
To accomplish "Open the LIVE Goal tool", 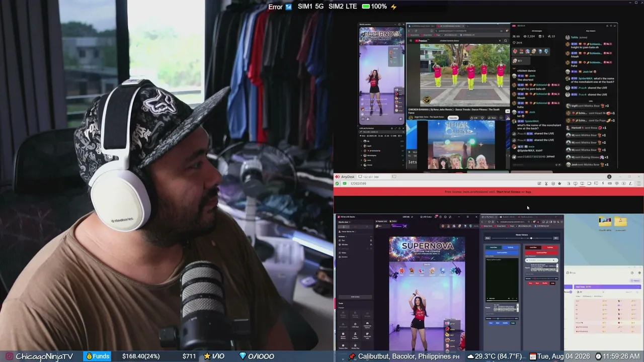I will coord(355,325).
